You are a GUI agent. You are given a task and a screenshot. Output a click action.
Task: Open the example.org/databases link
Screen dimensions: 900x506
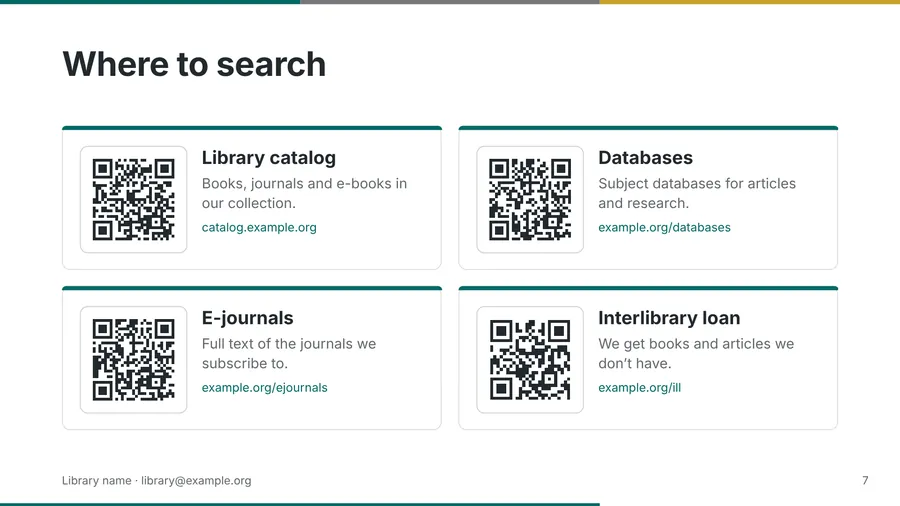(x=664, y=227)
